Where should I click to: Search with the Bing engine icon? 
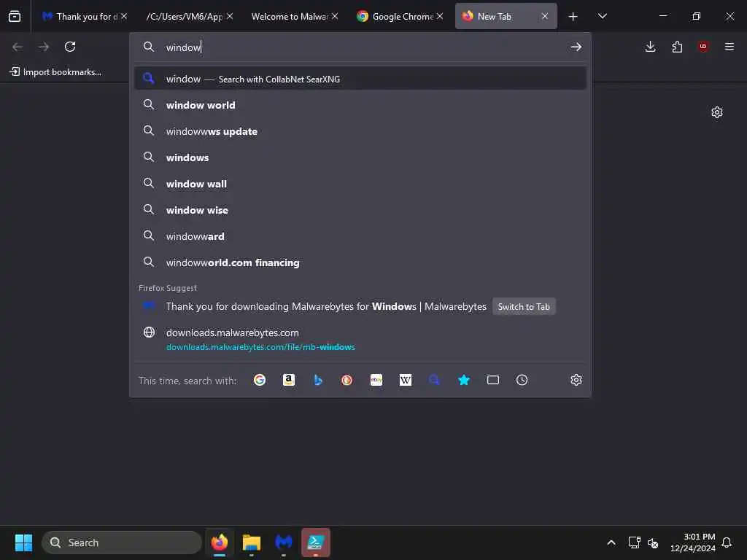click(x=318, y=380)
